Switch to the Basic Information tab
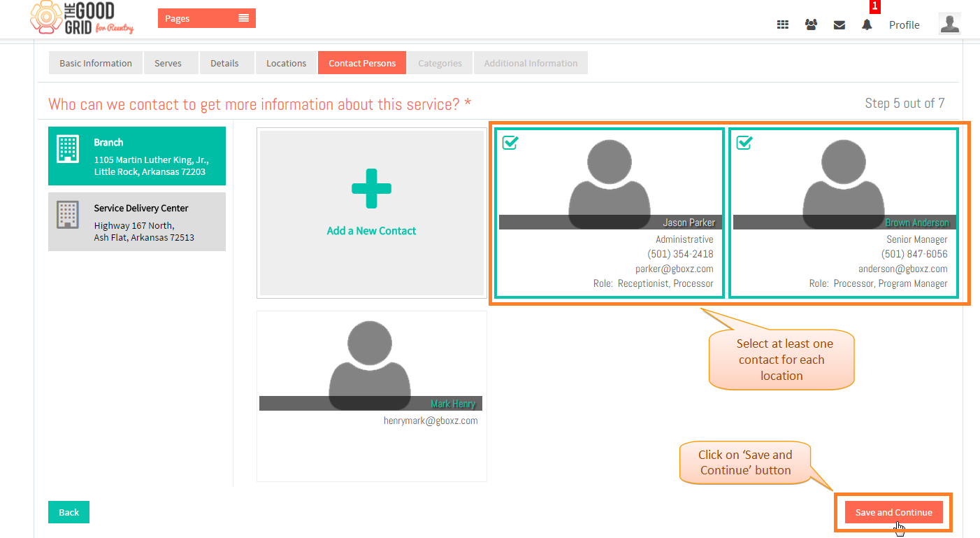This screenshot has width=980, height=538. [96, 63]
